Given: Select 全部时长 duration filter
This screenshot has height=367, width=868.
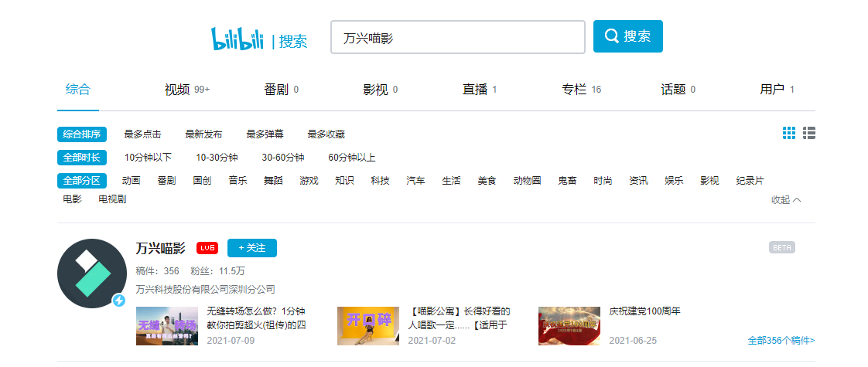Looking at the screenshot, I should tap(82, 158).
